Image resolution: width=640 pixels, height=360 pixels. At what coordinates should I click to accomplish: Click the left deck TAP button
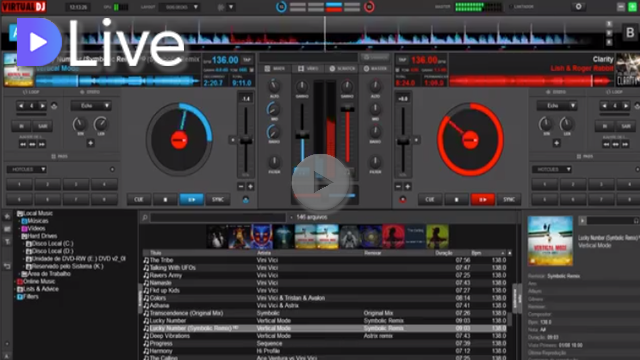[x=247, y=60]
